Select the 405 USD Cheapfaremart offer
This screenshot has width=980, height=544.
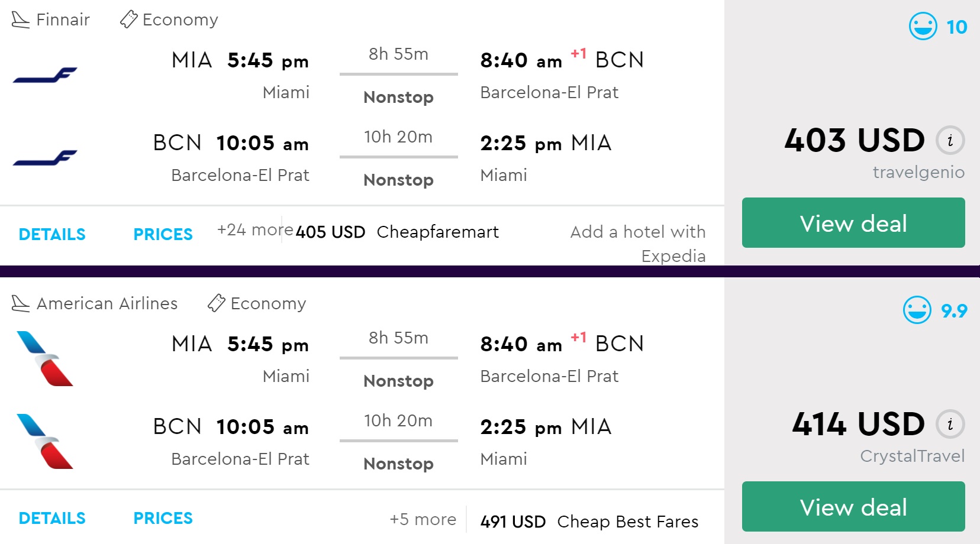pyautogui.click(x=397, y=232)
